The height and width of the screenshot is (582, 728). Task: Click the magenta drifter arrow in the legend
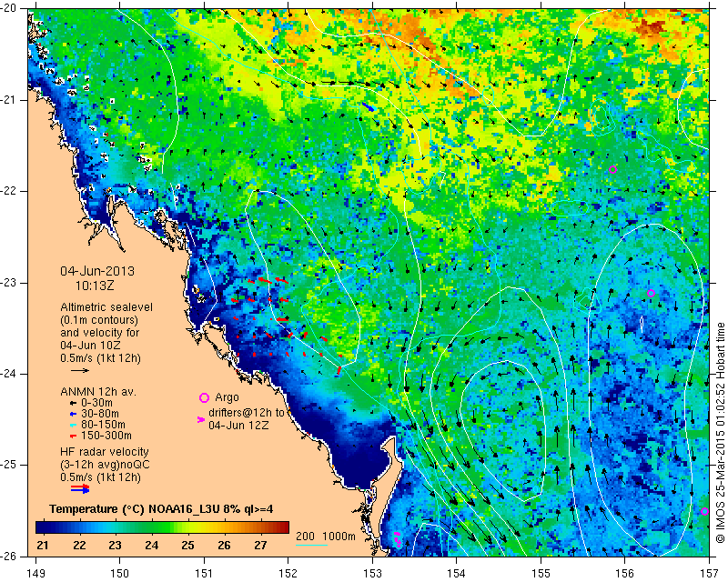pyautogui.click(x=200, y=419)
